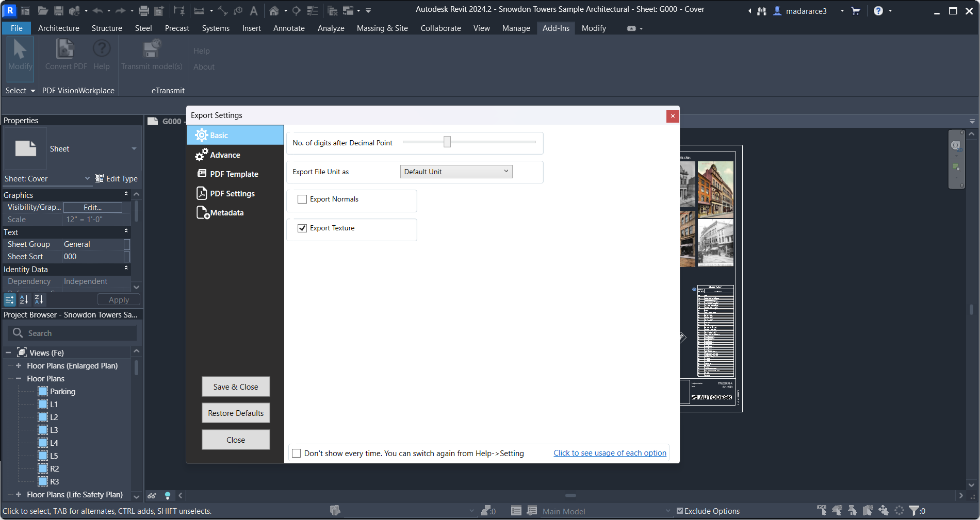Collapse the Text section in Properties
Screen dimensions: 980x520
[x=126, y=231]
